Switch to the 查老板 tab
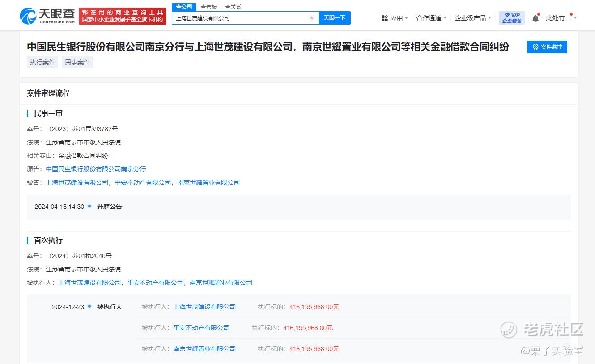Screen dimensions: 595x364 [x=208, y=7]
